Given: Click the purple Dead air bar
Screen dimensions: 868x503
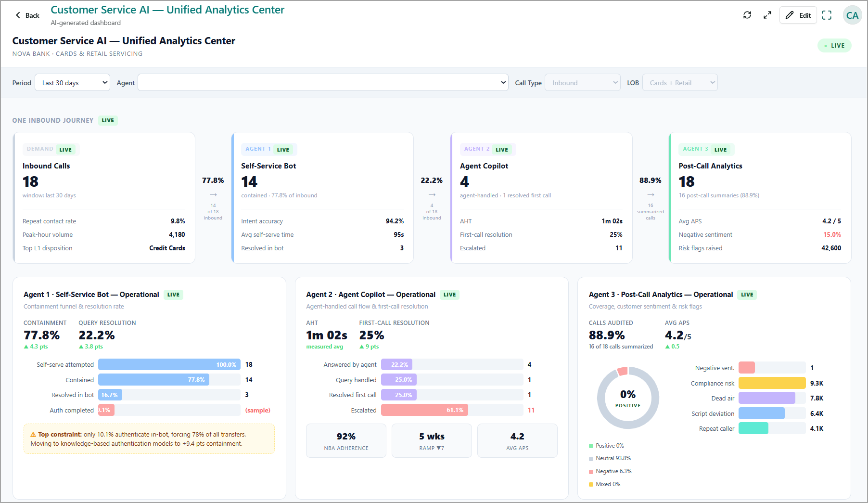Looking at the screenshot, I should point(767,398).
